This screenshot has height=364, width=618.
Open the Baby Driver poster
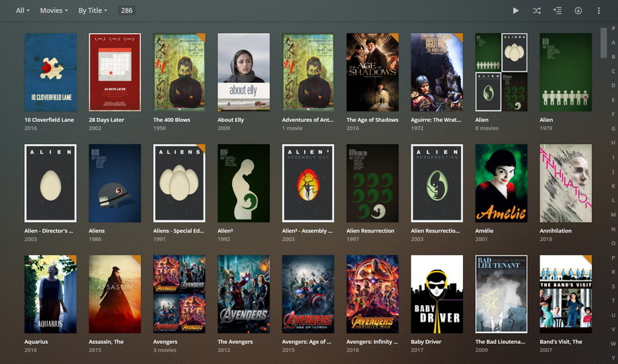click(x=437, y=294)
